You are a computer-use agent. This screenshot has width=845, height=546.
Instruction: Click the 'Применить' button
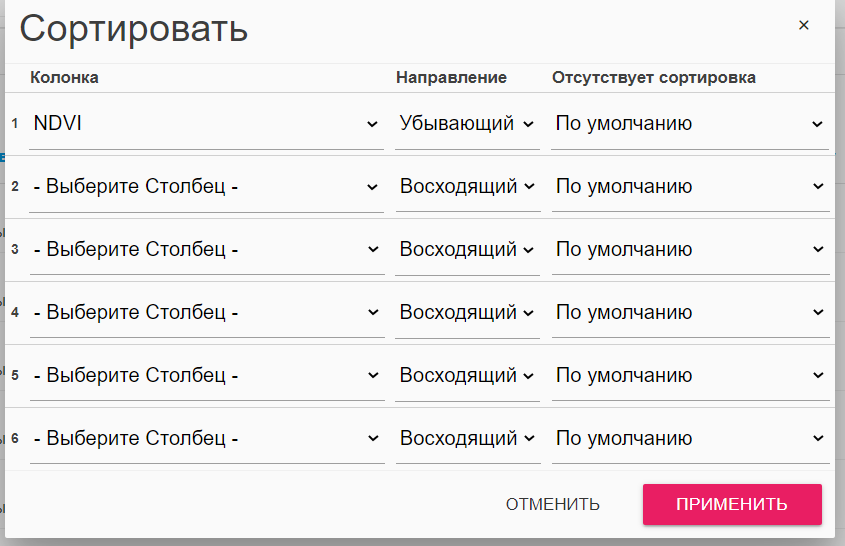tap(731, 504)
